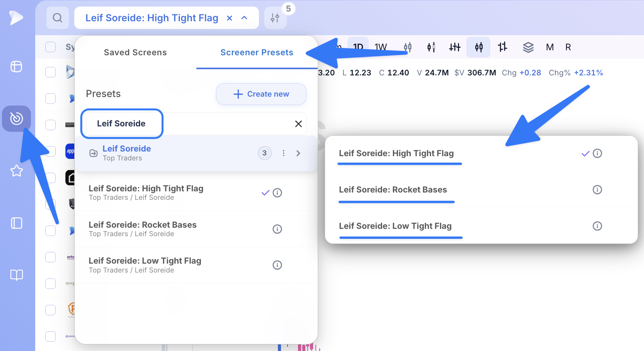
Task: Open the chart layers icon
Action: coord(528,47)
